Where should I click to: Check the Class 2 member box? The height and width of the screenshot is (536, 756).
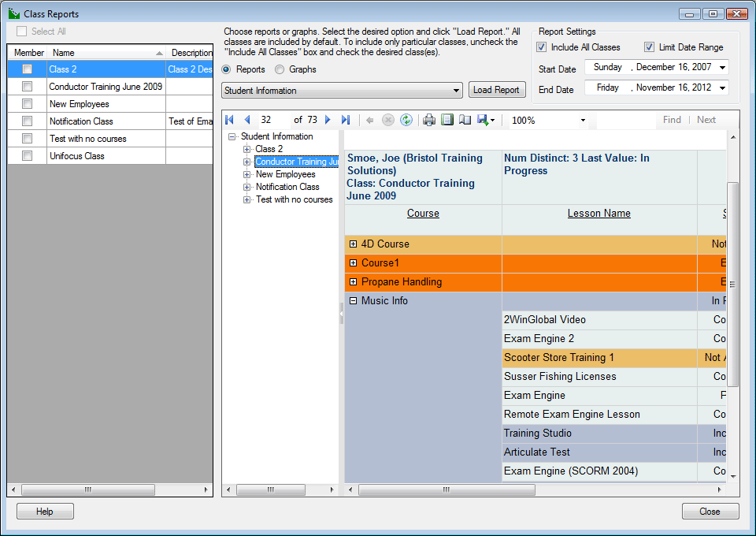click(27, 69)
